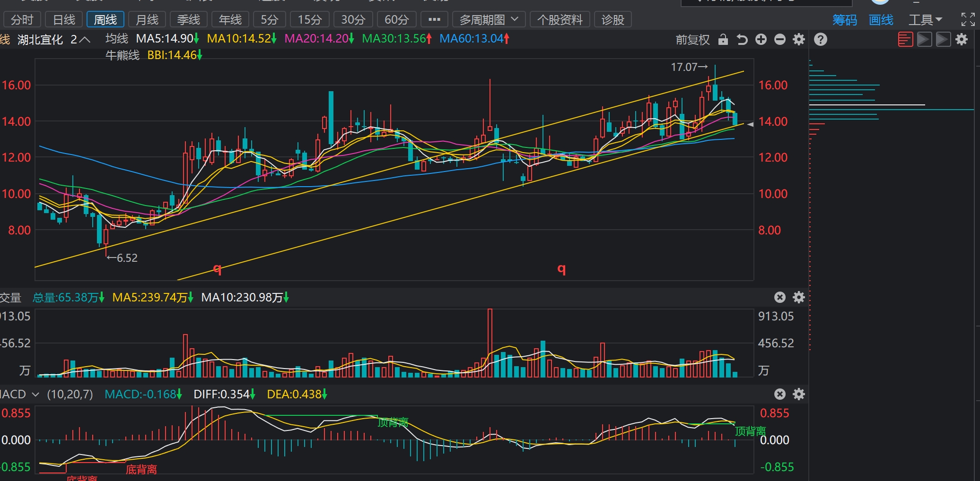Click the 均线 moving average label
This screenshot has height=481, width=980.
coord(117,39)
